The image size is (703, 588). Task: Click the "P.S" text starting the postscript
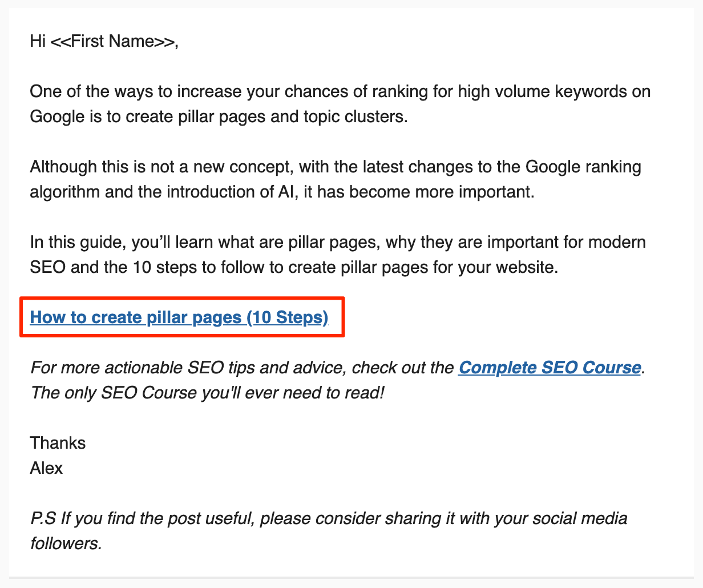click(43, 518)
